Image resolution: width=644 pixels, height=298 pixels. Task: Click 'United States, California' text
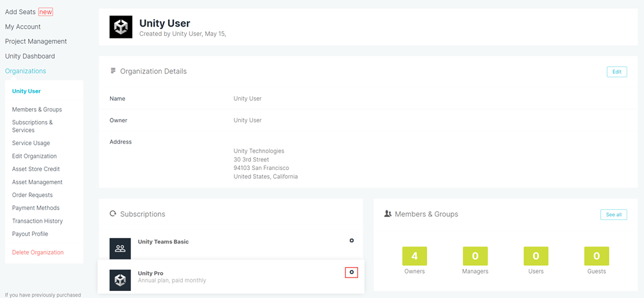pos(266,176)
